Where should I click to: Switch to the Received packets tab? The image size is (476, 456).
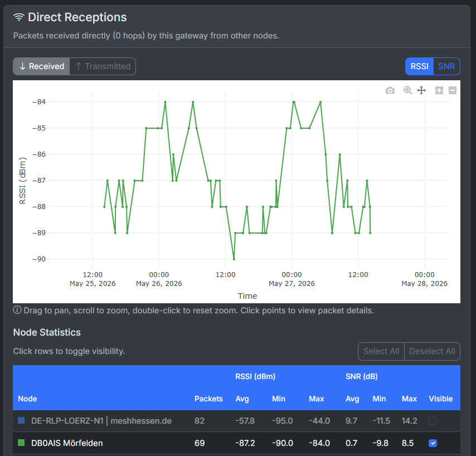[x=42, y=66]
